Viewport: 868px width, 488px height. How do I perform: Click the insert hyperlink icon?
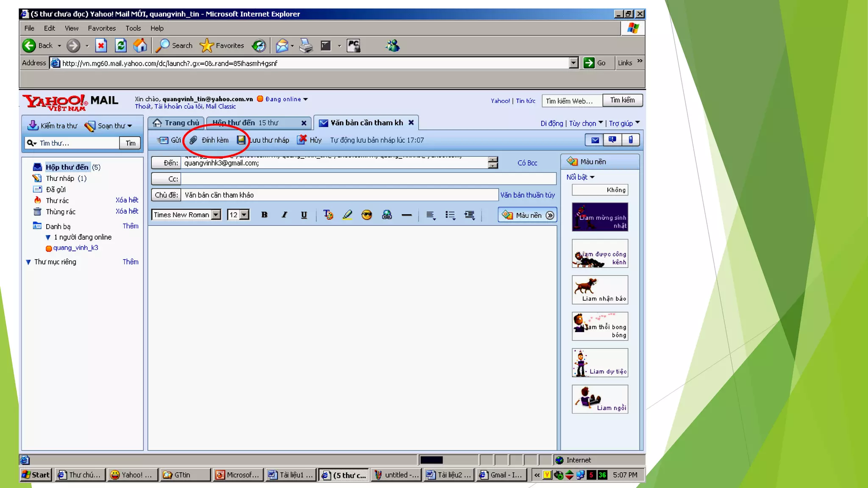[387, 215]
